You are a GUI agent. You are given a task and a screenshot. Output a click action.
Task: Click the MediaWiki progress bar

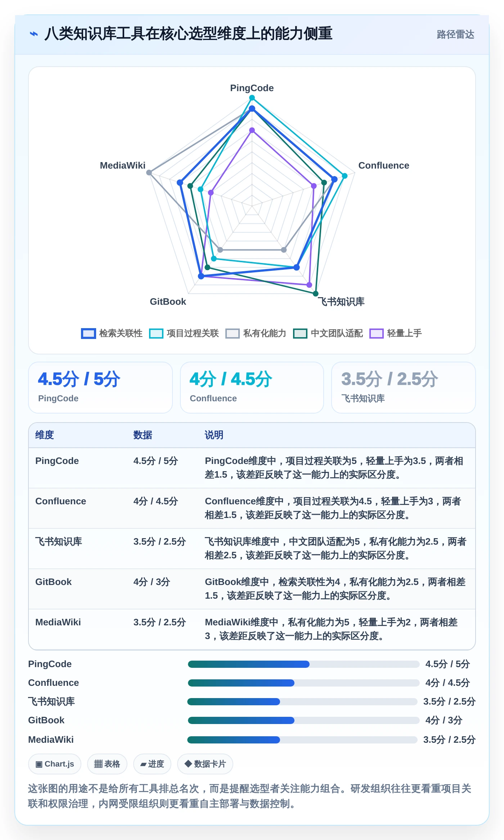coord(302,740)
